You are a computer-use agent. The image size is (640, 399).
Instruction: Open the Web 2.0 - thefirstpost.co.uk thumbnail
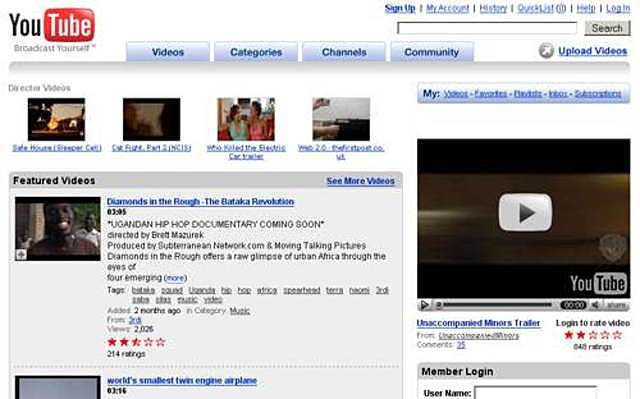click(x=341, y=119)
